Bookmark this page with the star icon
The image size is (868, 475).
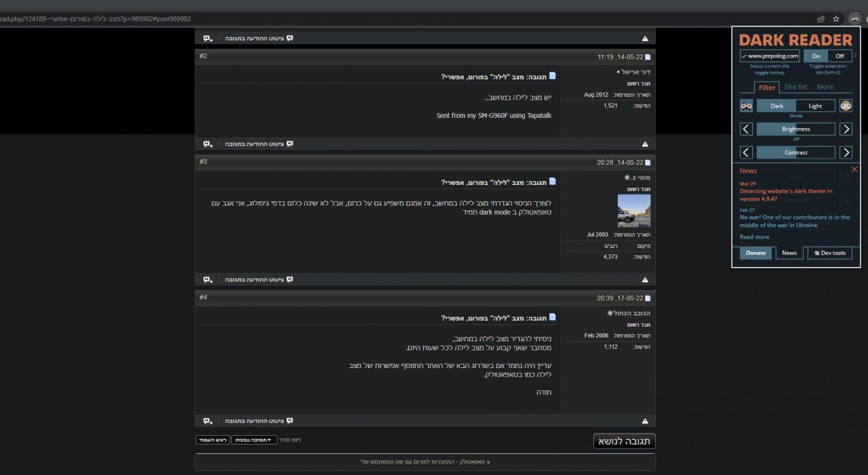(836, 19)
